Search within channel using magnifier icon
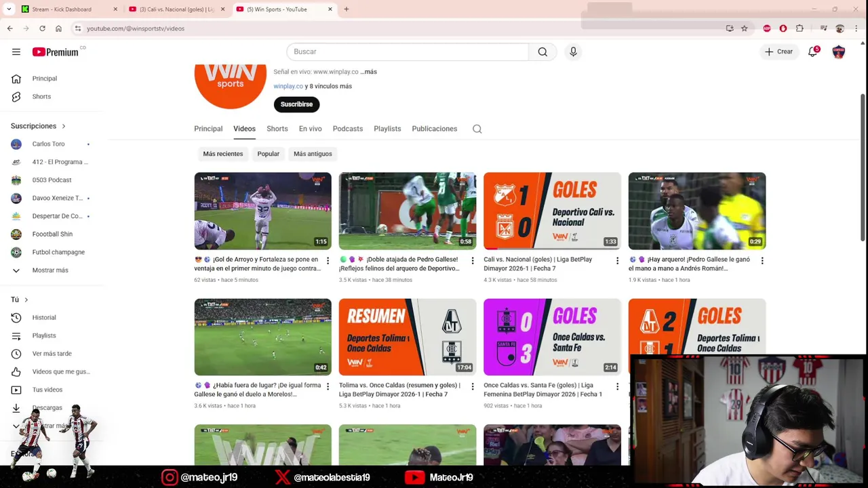The width and height of the screenshot is (868, 488). (477, 129)
